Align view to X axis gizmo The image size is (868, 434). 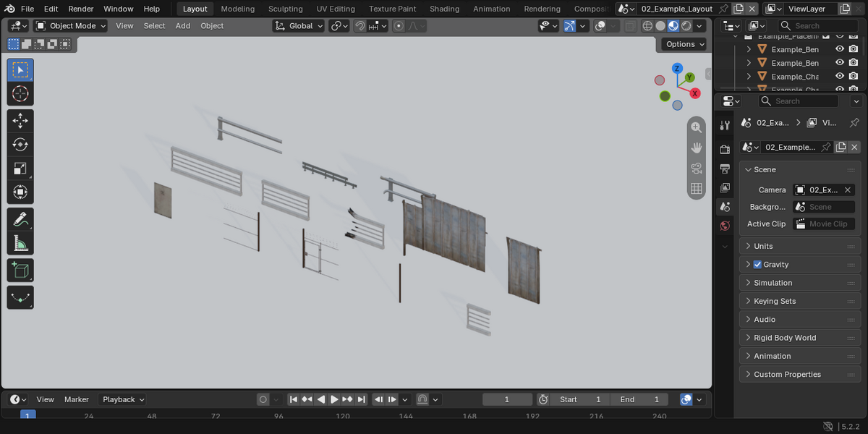(695, 93)
